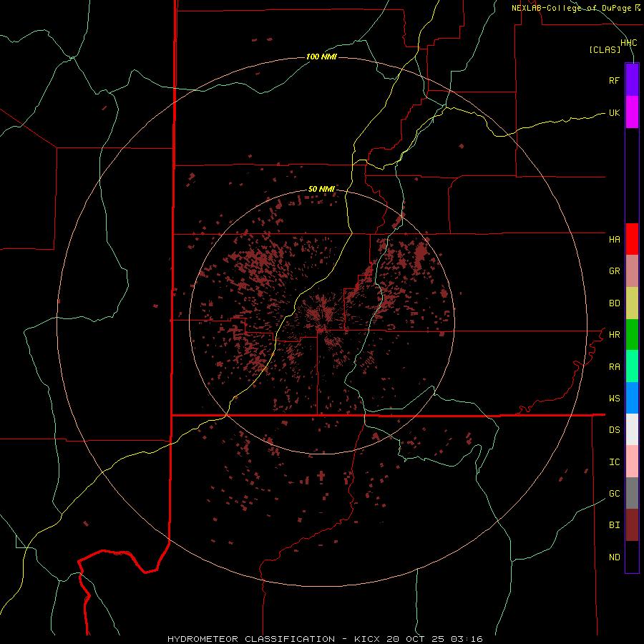Click the '50 NMI' range ring label
644x644 pixels.
pos(321,189)
